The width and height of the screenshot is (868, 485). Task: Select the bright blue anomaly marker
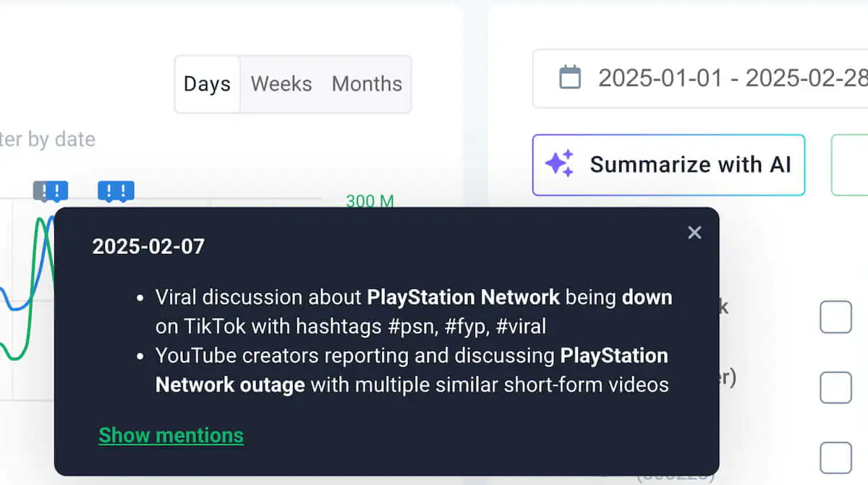(x=116, y=192)
